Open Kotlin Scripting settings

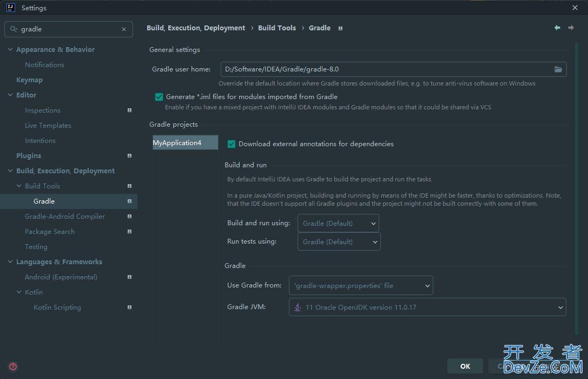point(57,308)
